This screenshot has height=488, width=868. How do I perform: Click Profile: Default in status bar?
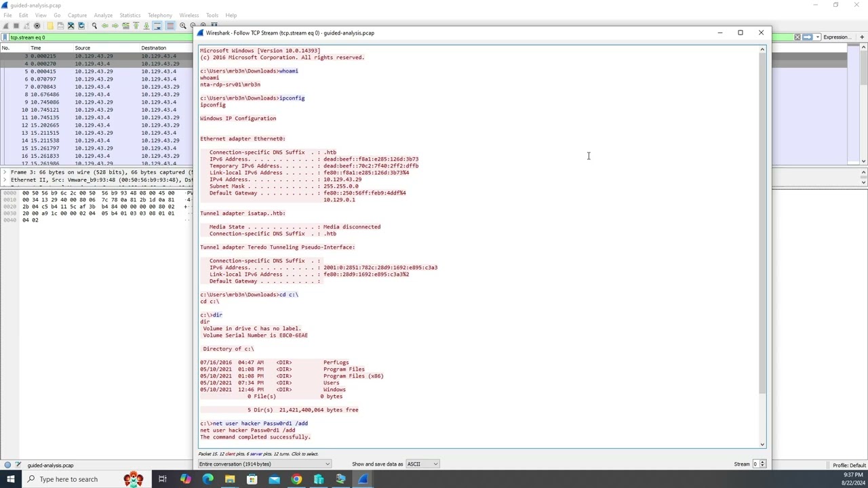849,466
